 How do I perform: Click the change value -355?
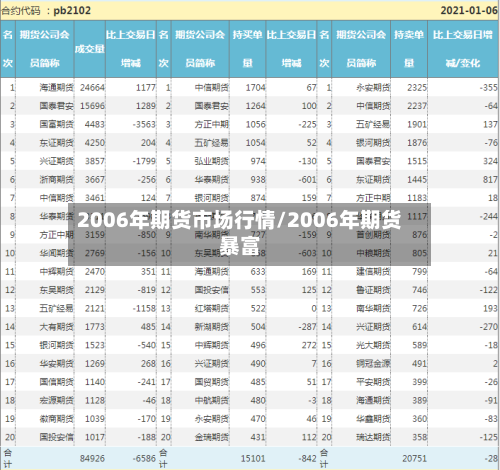pos(489,88)
